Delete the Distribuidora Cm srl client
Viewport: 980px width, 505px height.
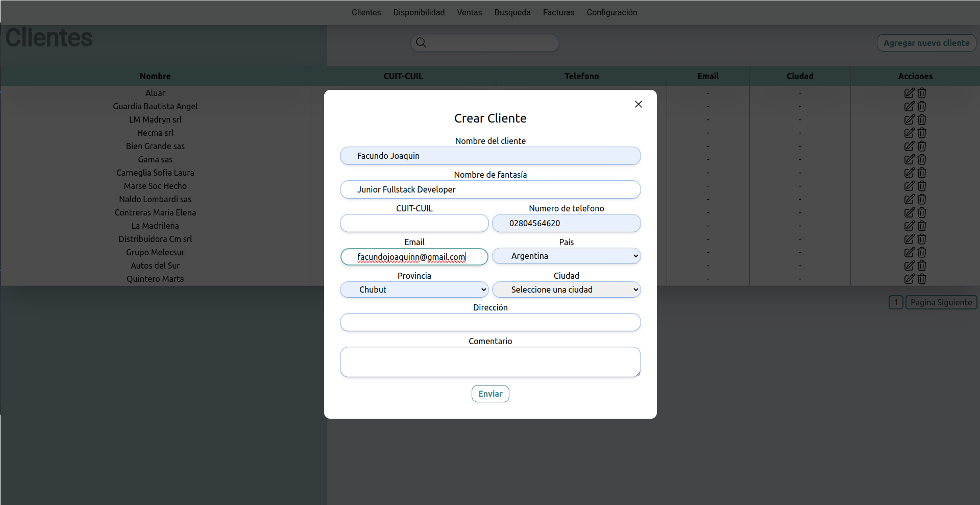[922, 239]
